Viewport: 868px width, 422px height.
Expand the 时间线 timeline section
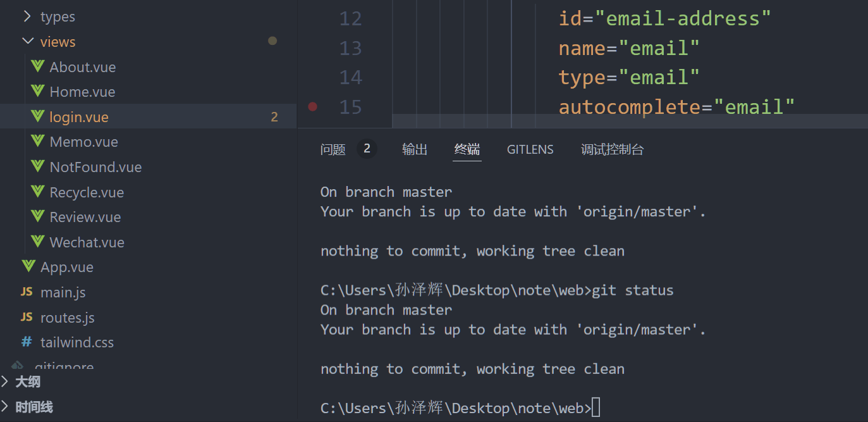[5, 407]
